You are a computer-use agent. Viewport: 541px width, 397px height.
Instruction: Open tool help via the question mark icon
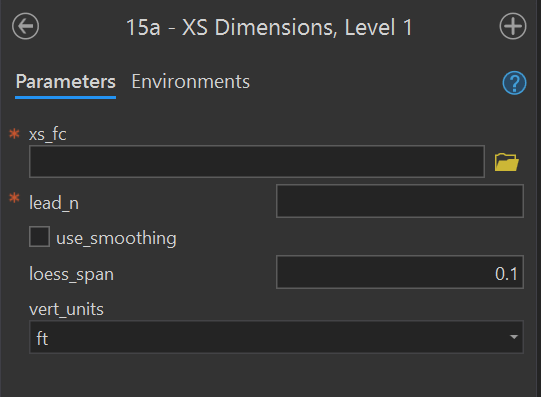(x=514, y=83)
